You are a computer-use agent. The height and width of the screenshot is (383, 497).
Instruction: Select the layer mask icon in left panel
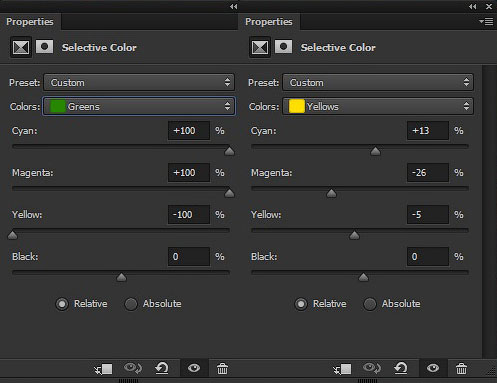pos(44,47)
